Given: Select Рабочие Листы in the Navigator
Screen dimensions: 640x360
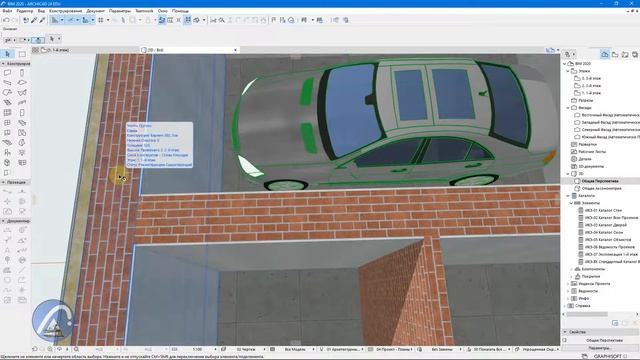Looking at the screenshot, I should (x=591, y=152).
